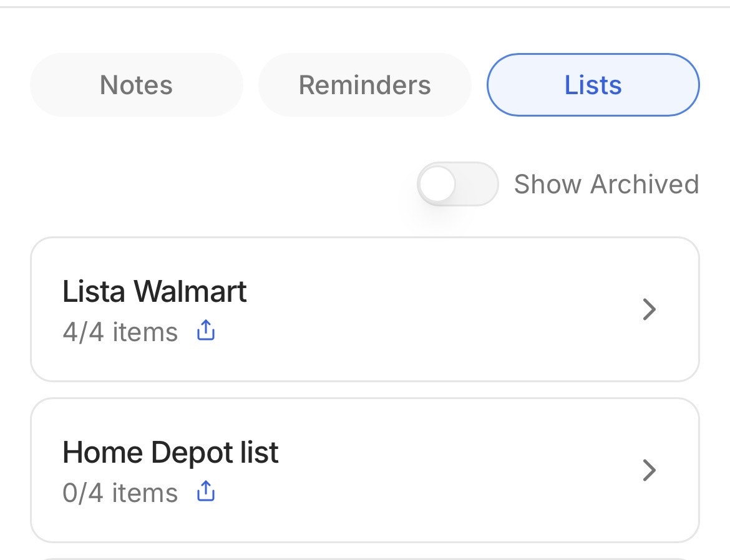Expand Home Depot list using its chevron
The width and height of the screenshot is (730, 560).
[x=650, y=470]
